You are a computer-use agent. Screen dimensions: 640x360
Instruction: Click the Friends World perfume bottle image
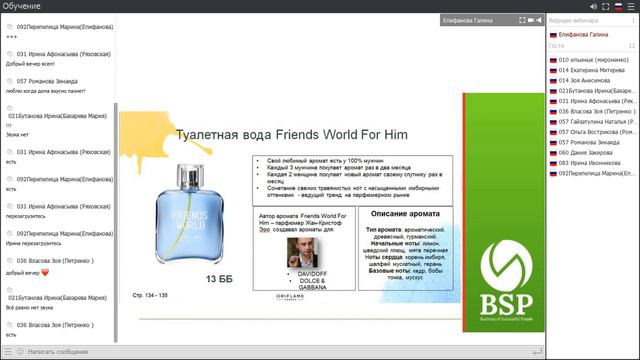point(190,214)
